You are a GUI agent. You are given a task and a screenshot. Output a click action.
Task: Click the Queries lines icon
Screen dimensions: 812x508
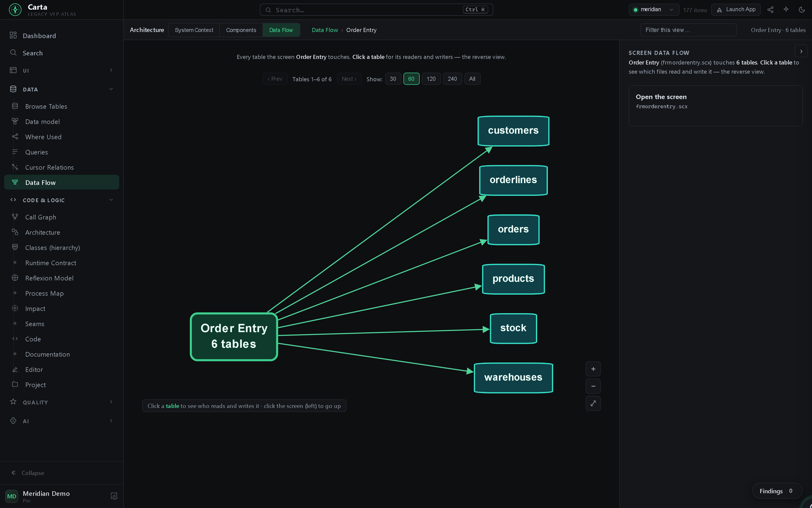point(15,152)
